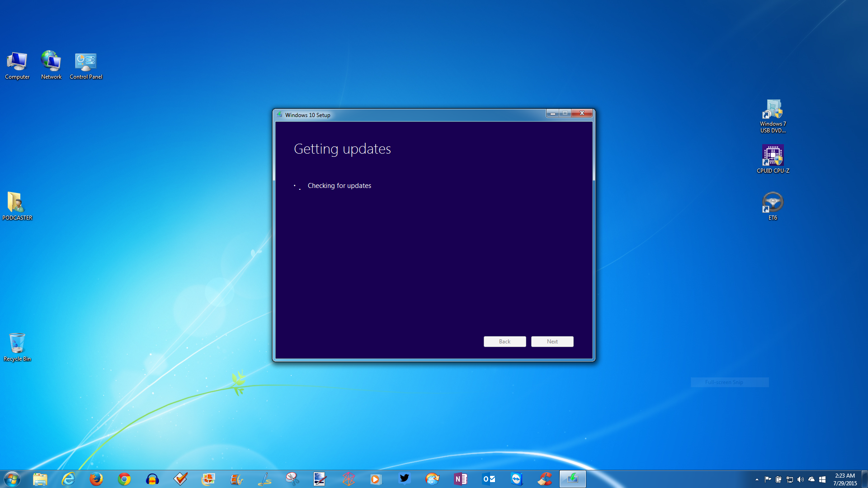Click the Back button in Windows 10 Setup
Viewport: 868px width, 488px height.
(x=505, y=342)
